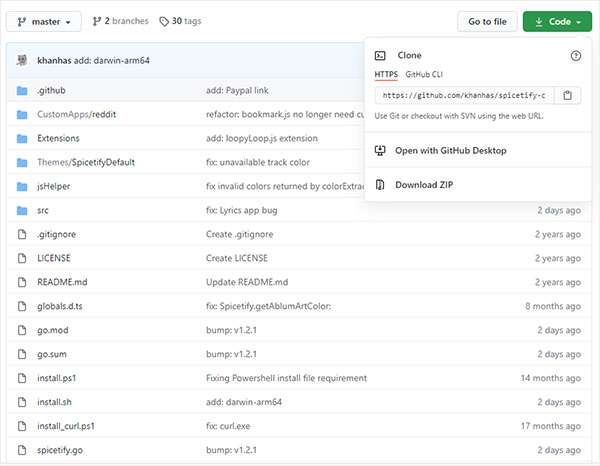Click the go.sum file icon
This screenshot has height=466, width=600.
pos(22,354)
